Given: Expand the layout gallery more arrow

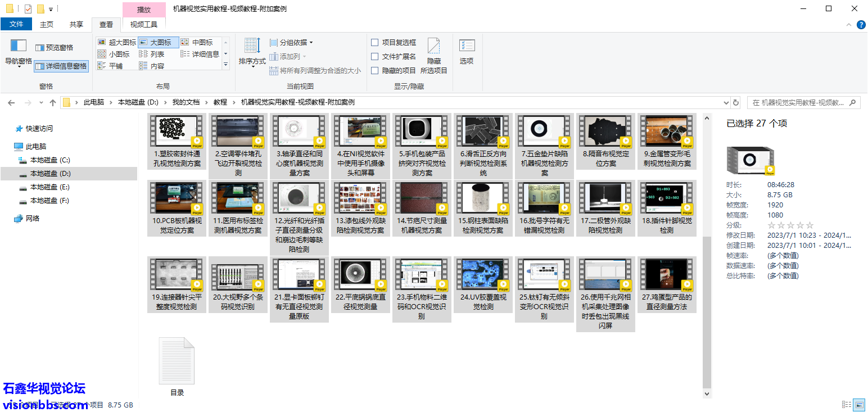Looking at the screenshot, I should [x=226, y=65].
